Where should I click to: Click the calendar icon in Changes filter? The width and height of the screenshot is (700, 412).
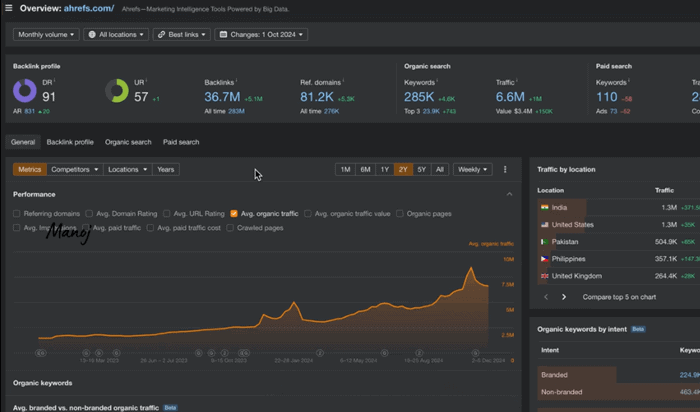tap(223, 34)
